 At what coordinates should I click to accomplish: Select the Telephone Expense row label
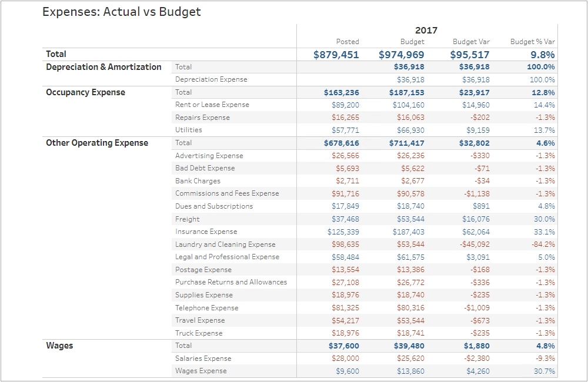206,308
